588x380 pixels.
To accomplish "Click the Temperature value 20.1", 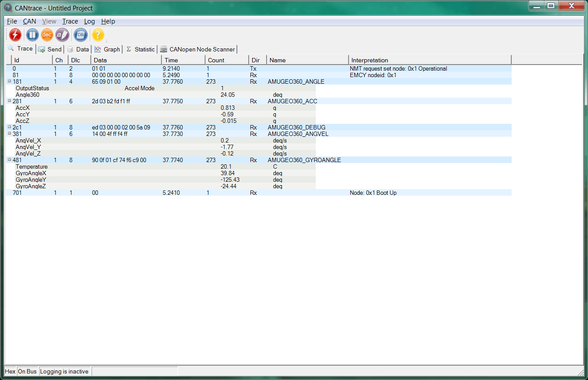I will (x=226, y=166).
